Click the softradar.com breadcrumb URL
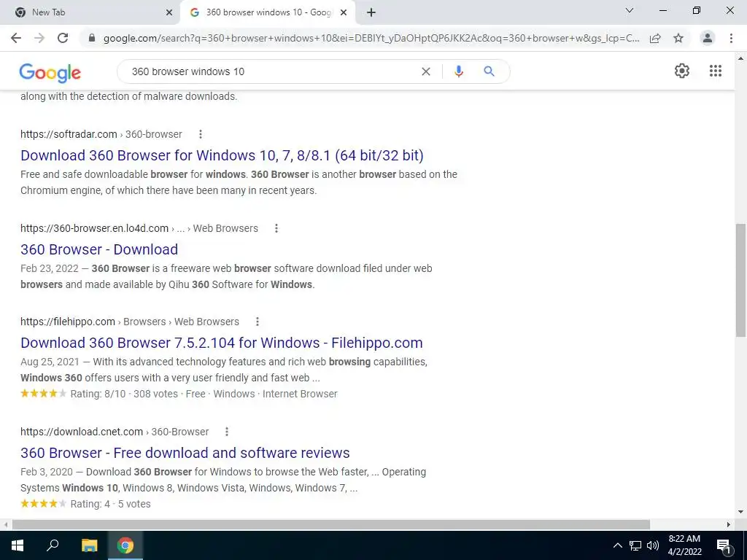747x560 pixels. [101, 134]
